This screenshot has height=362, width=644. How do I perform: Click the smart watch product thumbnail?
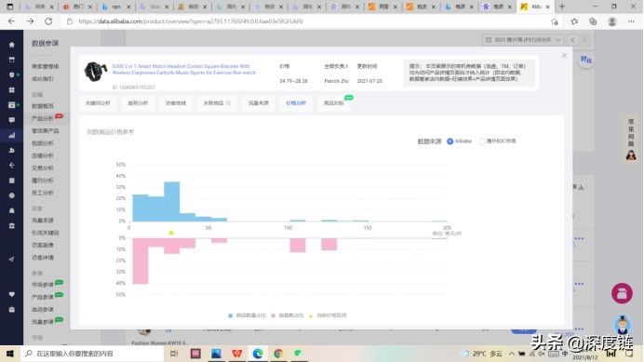pos(95,72)
